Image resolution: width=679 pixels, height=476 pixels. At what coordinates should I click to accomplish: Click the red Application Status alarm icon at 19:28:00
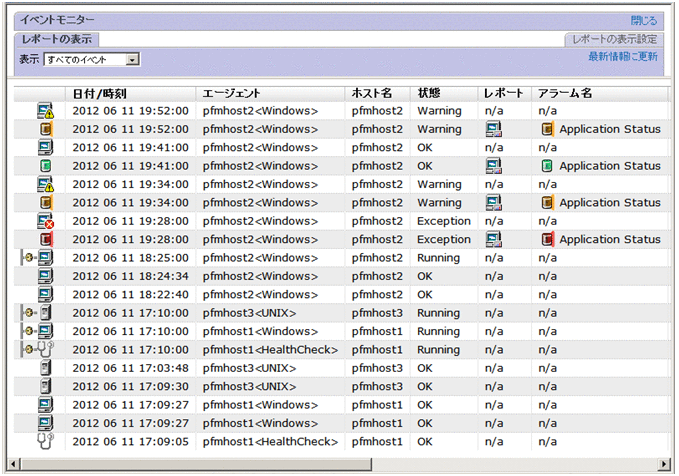pos(547,240)
